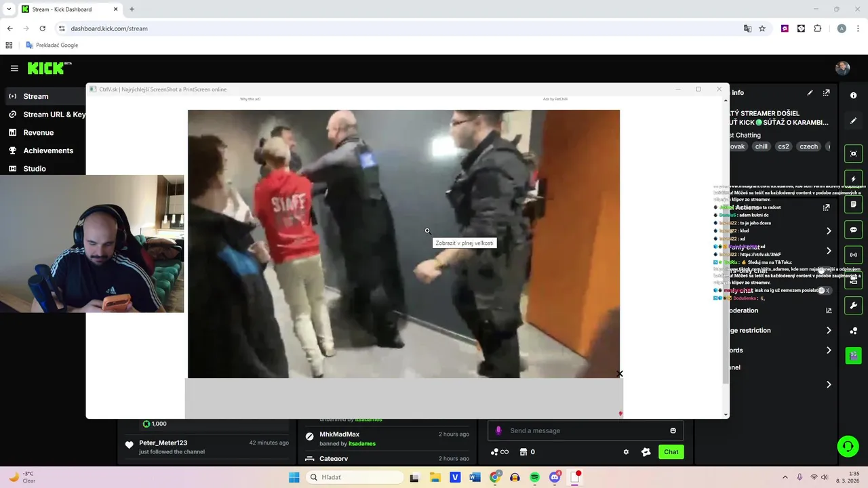868x488 pixels.
Task: Open the info icon in right rail
Action: point(853,96)
